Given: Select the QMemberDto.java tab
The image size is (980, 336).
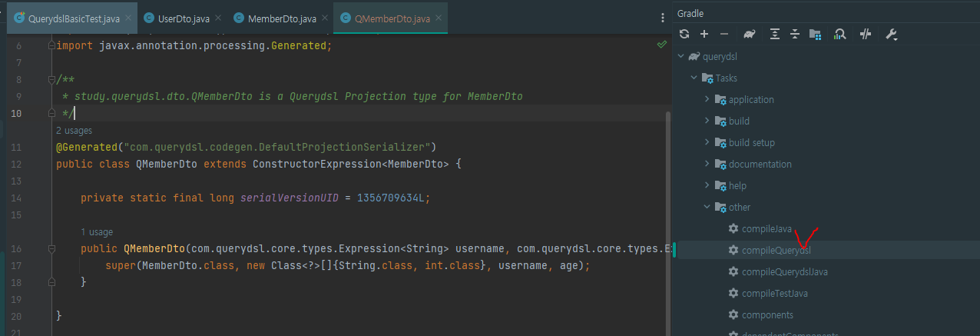Looking at the screenshot, I should coord(391,18).
